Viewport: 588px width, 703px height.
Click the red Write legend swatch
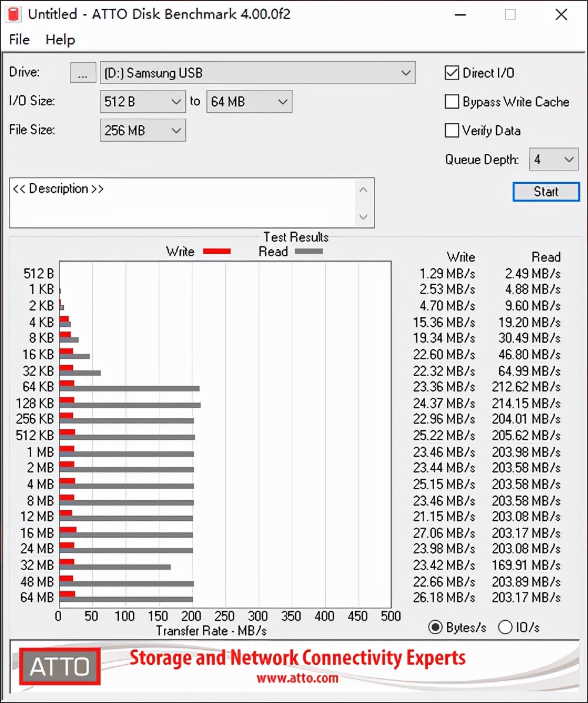point(216,252)
